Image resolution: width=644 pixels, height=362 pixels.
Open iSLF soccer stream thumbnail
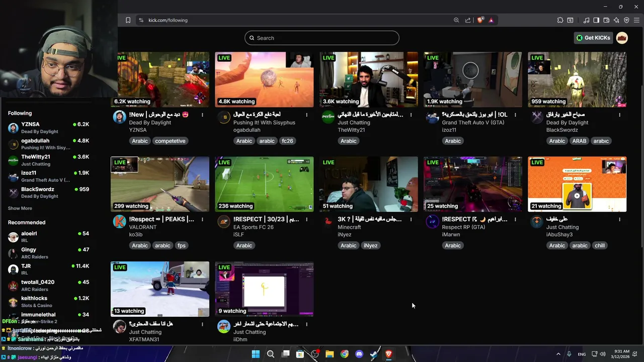coord(264,184)
